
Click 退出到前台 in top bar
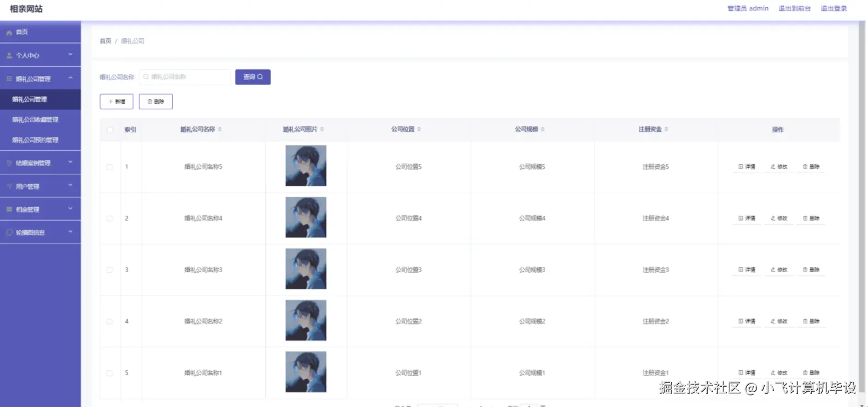pos(795,9)
